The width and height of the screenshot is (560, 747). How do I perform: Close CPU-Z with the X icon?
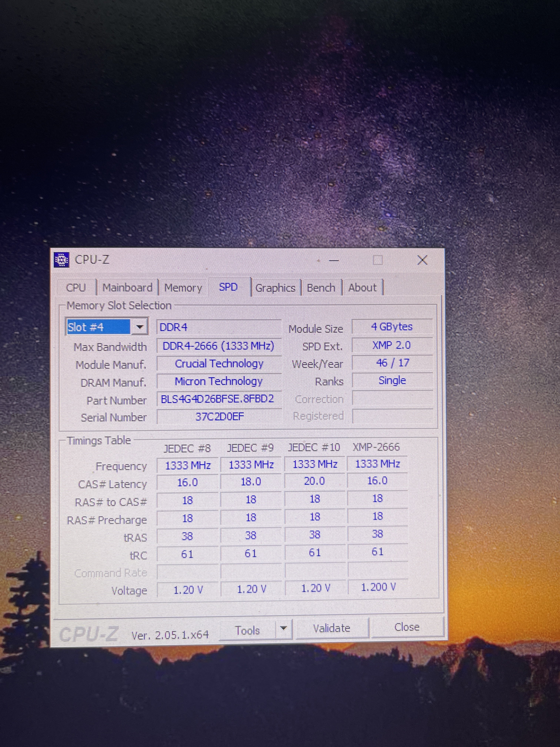tap(422, 260)
